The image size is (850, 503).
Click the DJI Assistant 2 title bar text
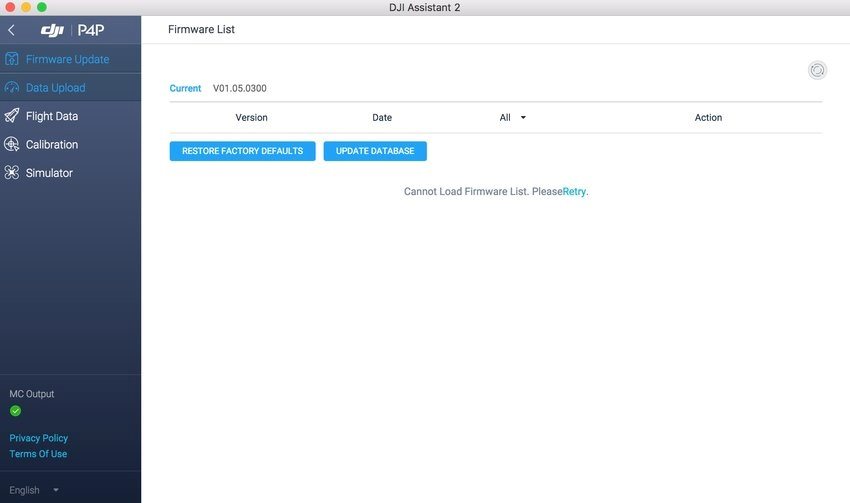(x=424, y=8)
